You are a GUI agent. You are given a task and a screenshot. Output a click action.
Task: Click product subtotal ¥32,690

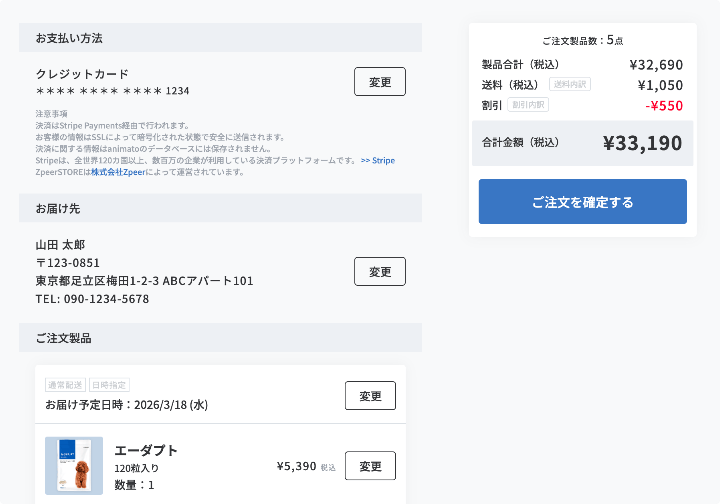[656, 65]
